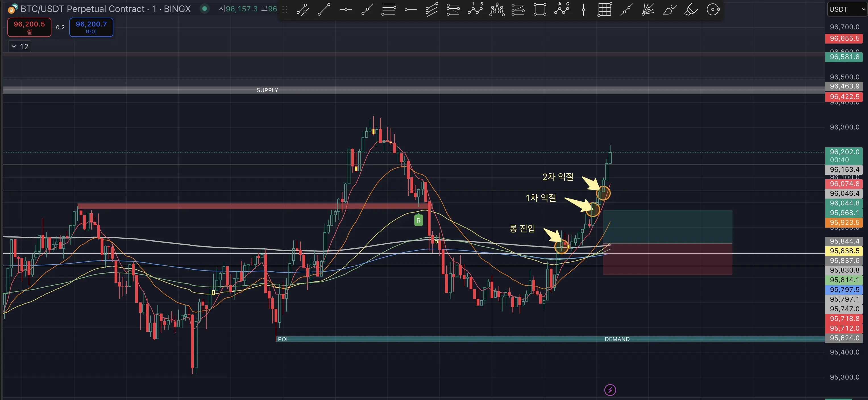
Task: Open the USDT currency dropdown
Action: point(846,9)
